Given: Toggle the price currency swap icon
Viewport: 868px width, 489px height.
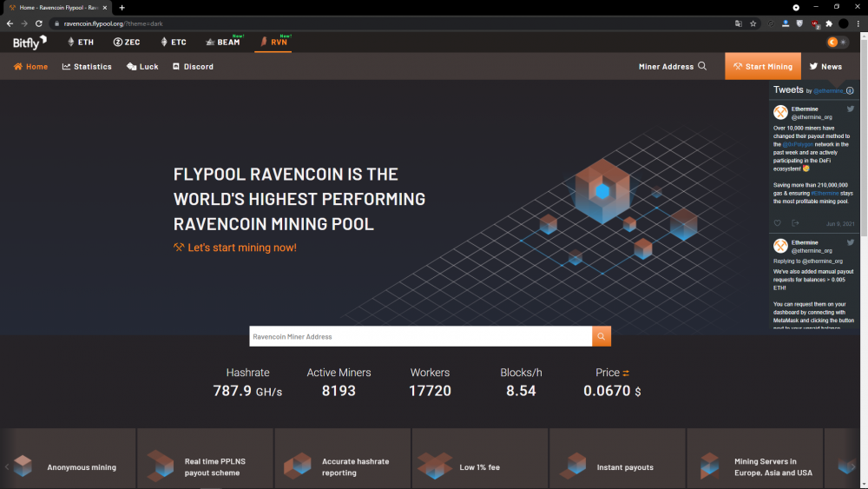Looking at the screenshot, I should [626, 373].
